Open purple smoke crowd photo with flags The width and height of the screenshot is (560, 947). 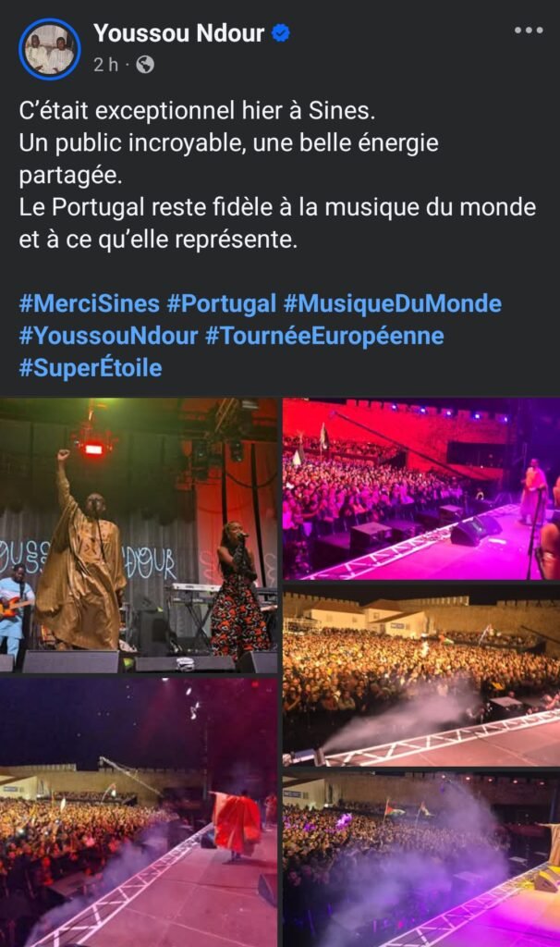[421, 859]
